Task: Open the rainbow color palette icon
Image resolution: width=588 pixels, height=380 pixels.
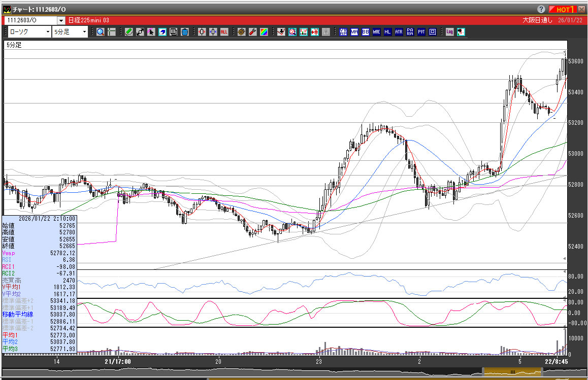Action: coord(264,32)
